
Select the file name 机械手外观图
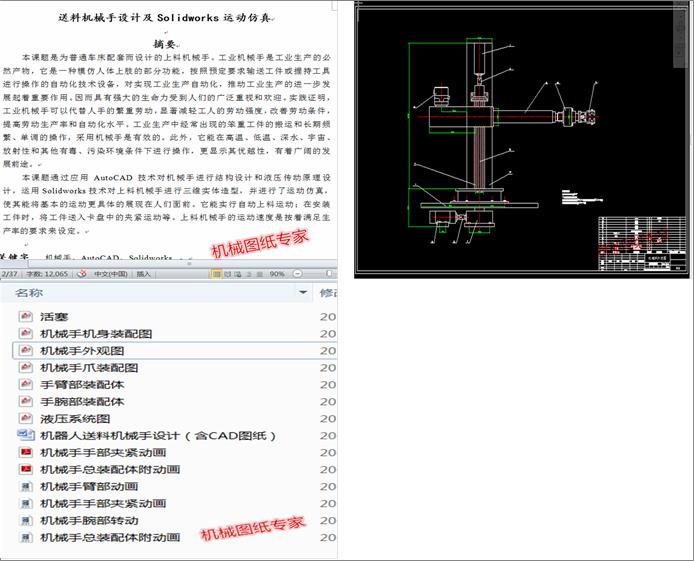click(x=82, y=351)
